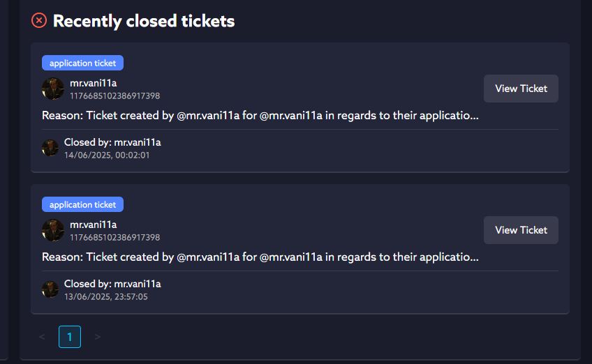Select the first application ticket badge
The height and width of the screenshot is (364, 592).
pos(82,63)
